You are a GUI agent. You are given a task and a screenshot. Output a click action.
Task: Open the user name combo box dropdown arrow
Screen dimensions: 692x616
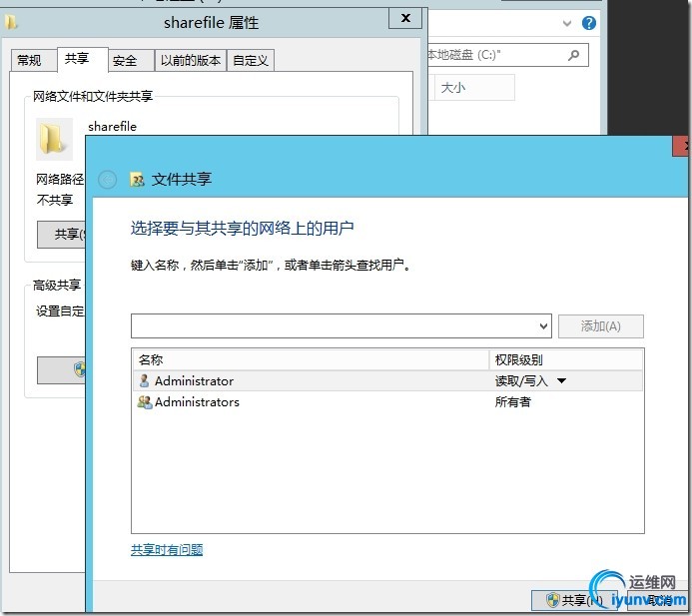point(543,326)
